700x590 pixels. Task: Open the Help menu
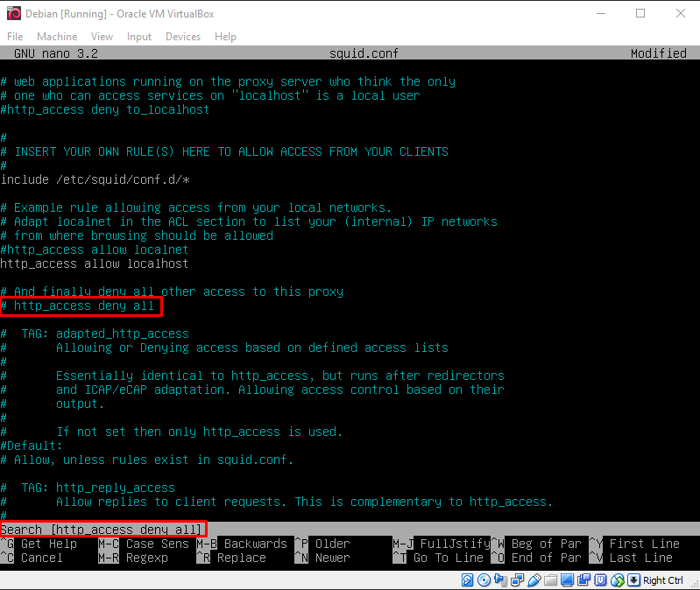pos(225,37)
